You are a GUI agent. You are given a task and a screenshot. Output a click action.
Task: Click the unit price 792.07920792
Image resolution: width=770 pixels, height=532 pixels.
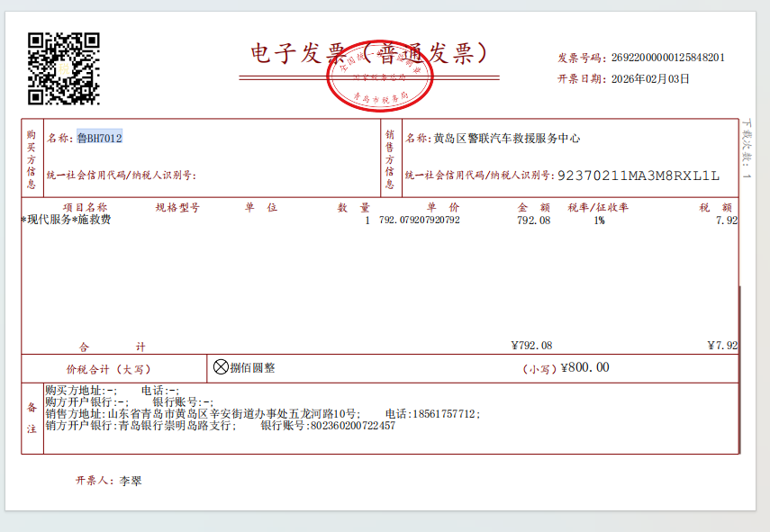[x=420, y=220]
